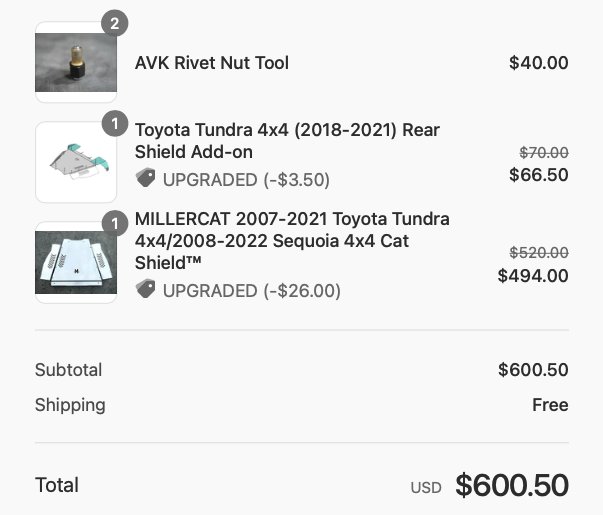The height and width of the screenshot is (515, 603).
Task: Click the discount tag icon beside UPGRADED (-$3.50)
Action: [x=145, y=178]
